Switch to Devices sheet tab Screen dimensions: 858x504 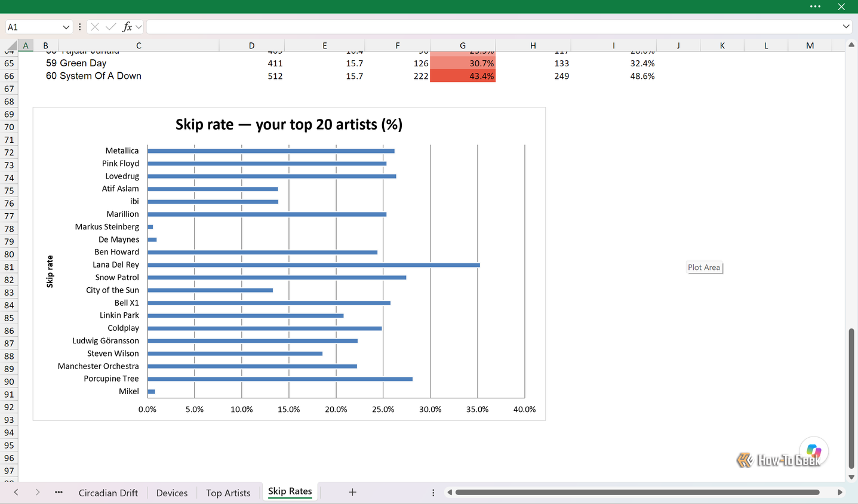(172, 493)
